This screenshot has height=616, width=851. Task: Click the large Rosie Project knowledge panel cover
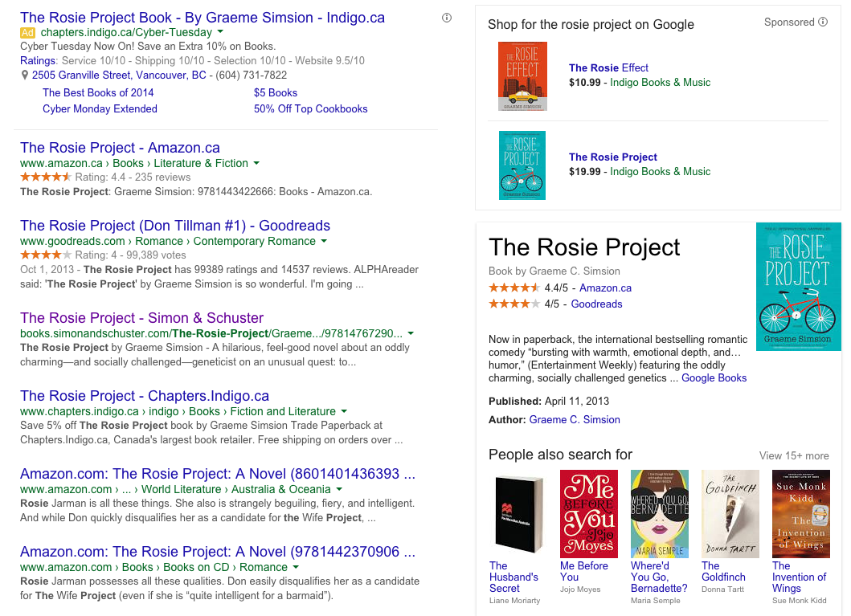(x=798, y=287)
